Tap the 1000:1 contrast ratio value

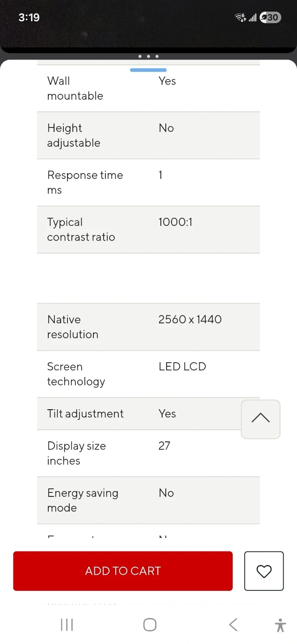175,222
